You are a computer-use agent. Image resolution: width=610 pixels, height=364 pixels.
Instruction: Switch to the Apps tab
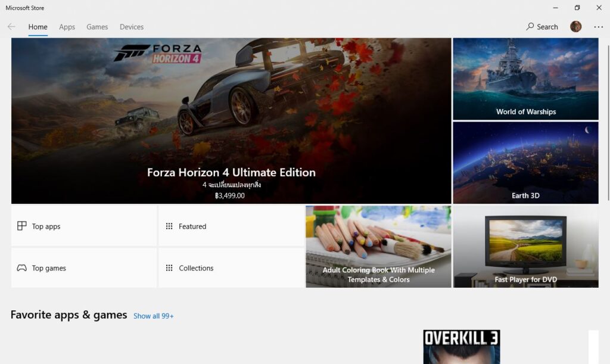[x=67, y=27]
